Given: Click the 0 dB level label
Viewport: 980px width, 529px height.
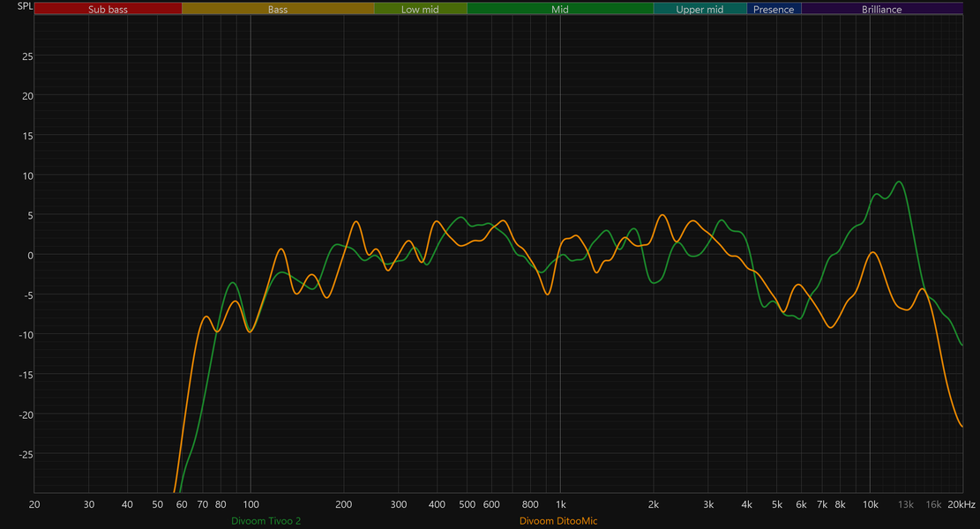Looking at the screenshot, I should point(29,256).
